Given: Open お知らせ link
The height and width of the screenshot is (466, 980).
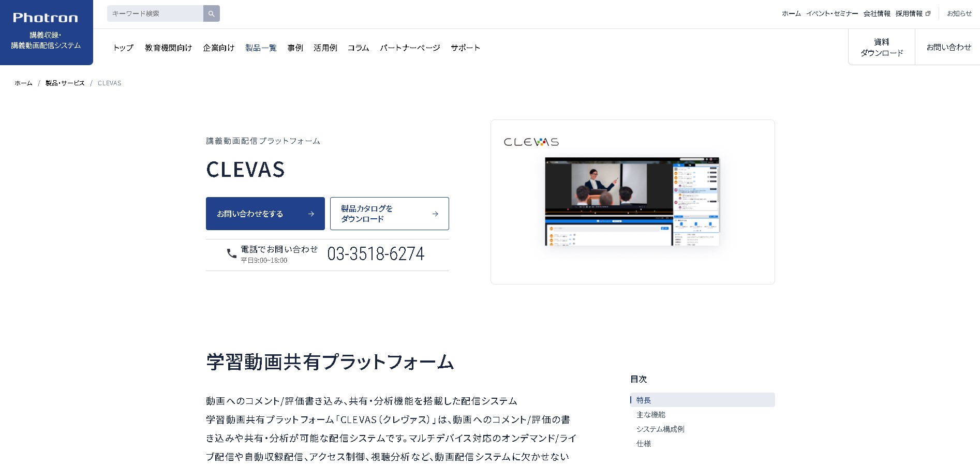Looking at the screenshot, I should 959,13.
